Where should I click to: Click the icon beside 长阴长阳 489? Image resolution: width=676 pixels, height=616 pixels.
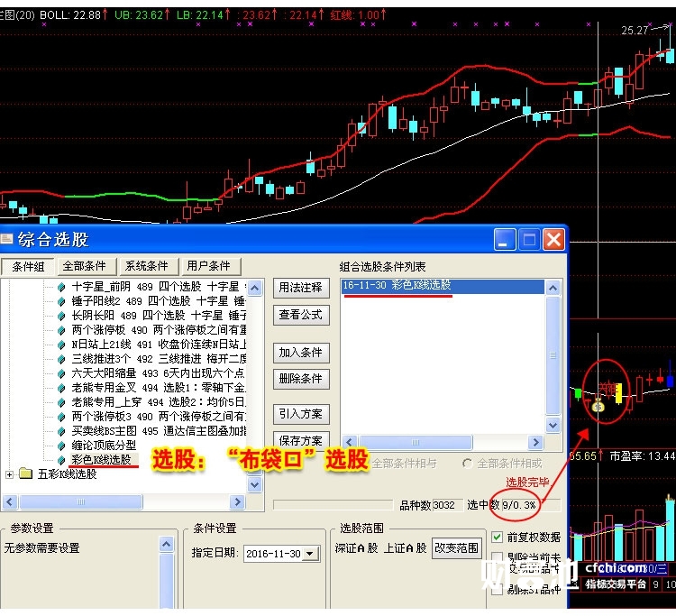61,316
